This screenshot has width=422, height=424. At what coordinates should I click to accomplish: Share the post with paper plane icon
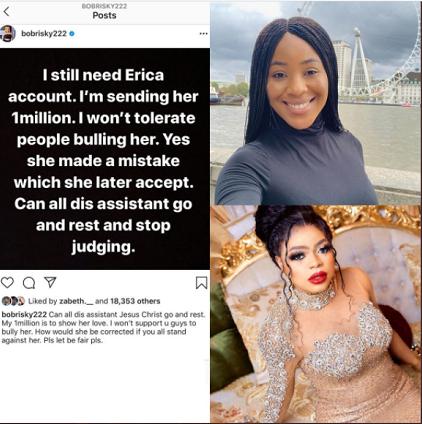[x=50, y=282]
